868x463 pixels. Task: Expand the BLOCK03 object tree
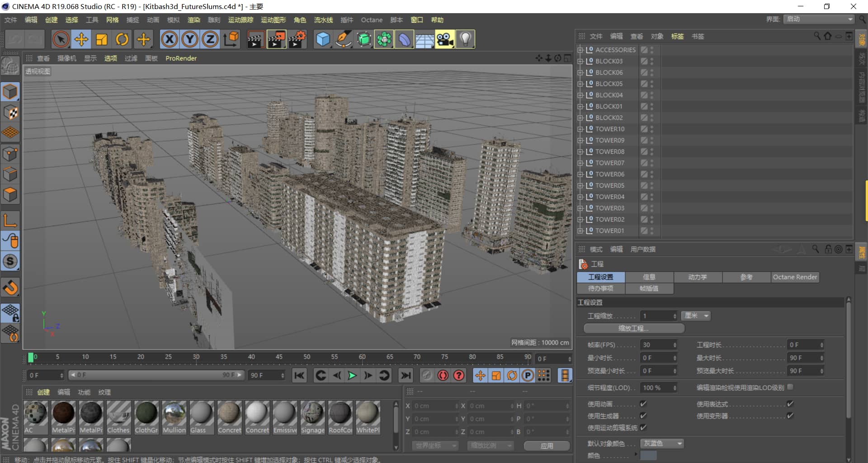coord(580,61)
